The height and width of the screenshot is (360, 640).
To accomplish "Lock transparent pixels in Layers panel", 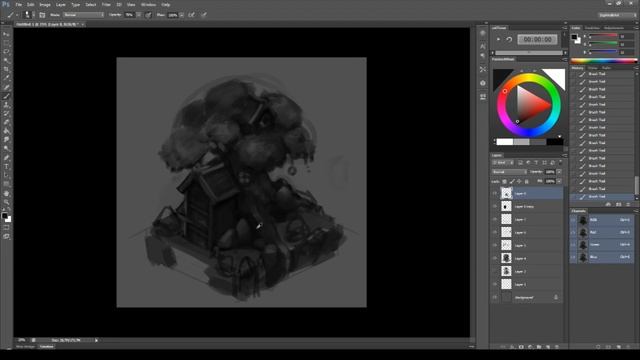I will click(504, 181).
